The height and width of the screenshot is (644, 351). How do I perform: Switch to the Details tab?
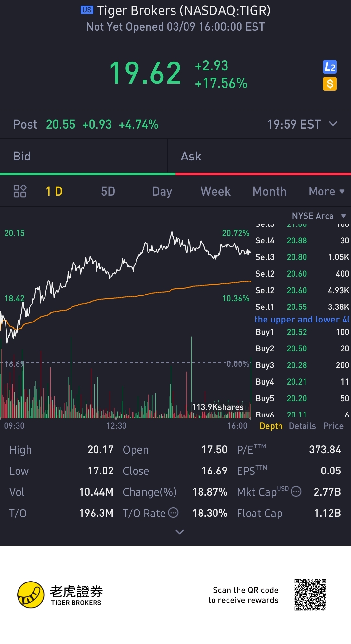[302, 426]
